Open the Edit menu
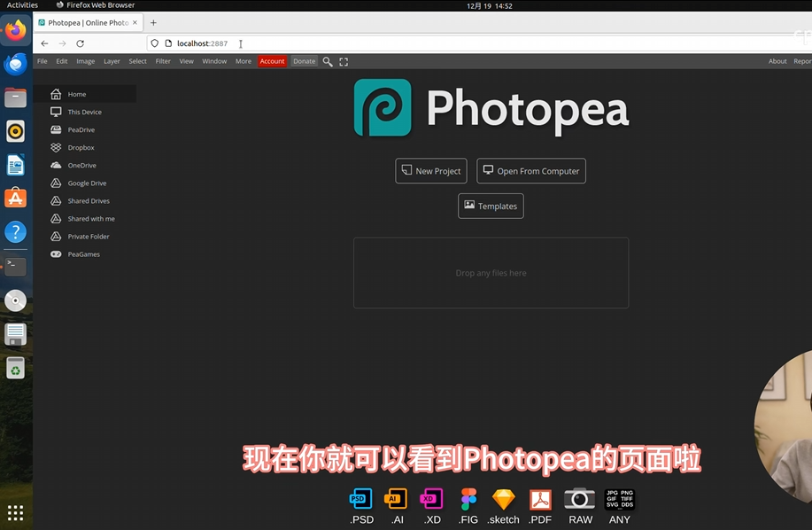Screen dimensions: 812x530 (x=62, y=61)
